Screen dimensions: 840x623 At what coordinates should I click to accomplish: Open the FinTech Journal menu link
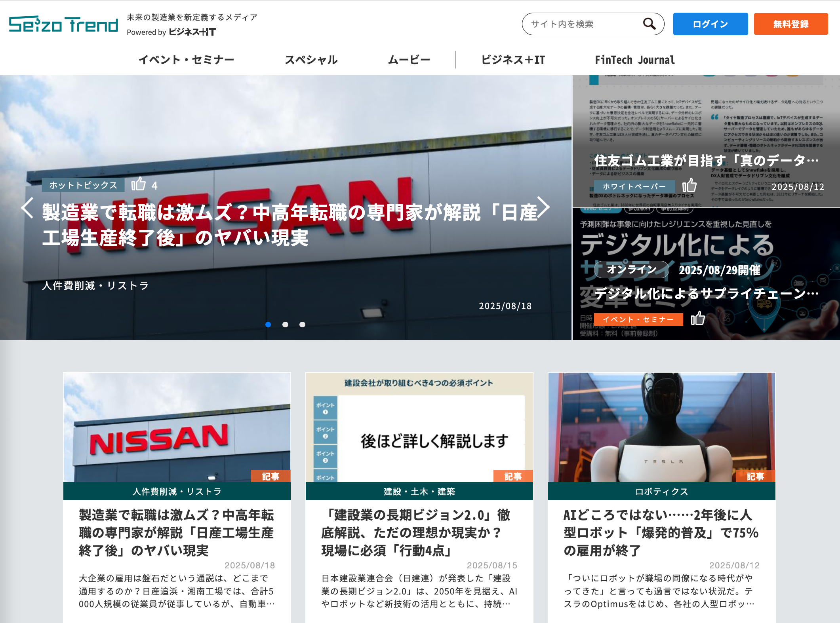635,60
